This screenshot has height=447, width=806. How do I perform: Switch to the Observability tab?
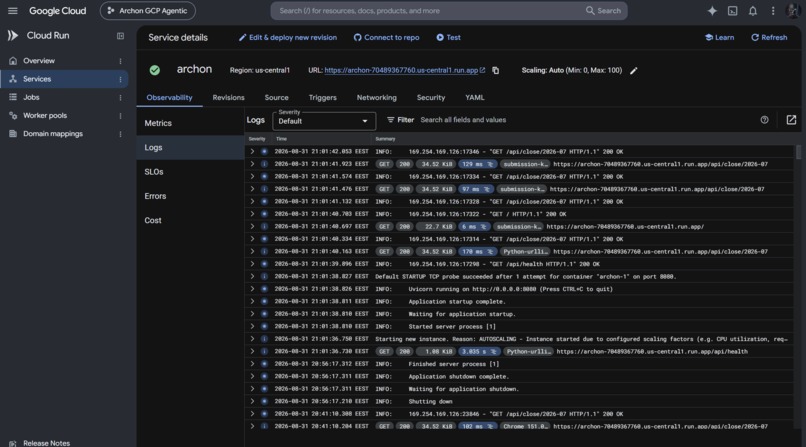pos(169,98)
